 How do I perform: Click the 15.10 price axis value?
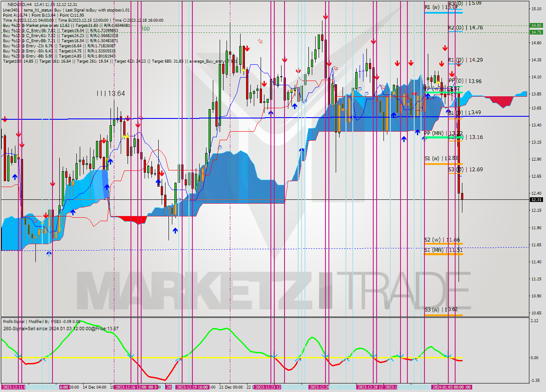(x=536, y=9)
